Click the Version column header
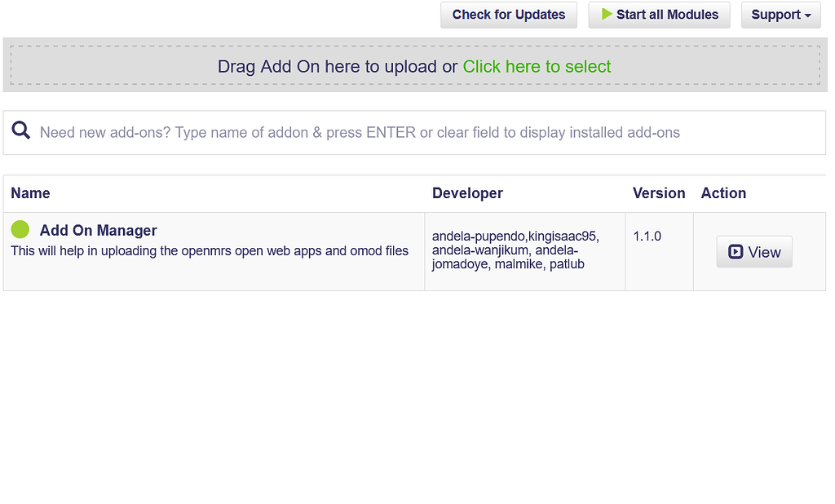This screenshot has width=835, height=504. coord(658,193)
